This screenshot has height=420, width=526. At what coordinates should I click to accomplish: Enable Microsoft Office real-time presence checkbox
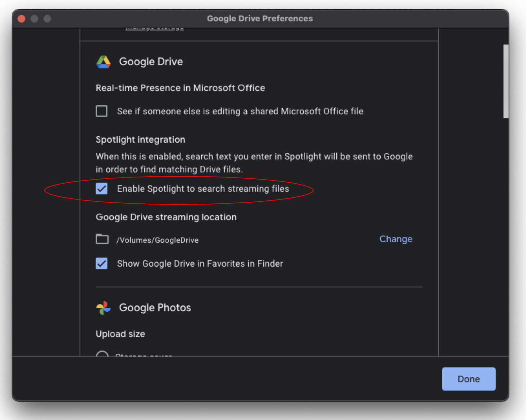tap(102, 111)
